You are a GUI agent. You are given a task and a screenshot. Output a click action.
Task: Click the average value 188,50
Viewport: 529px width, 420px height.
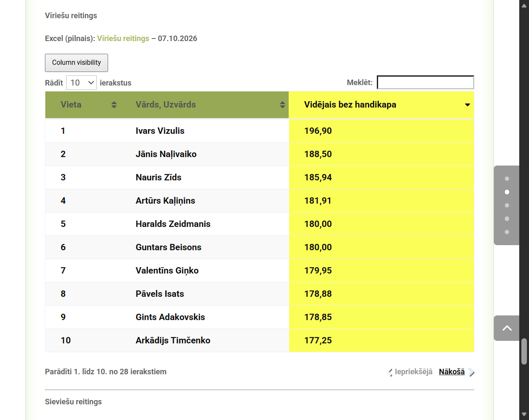click(318, 154)
